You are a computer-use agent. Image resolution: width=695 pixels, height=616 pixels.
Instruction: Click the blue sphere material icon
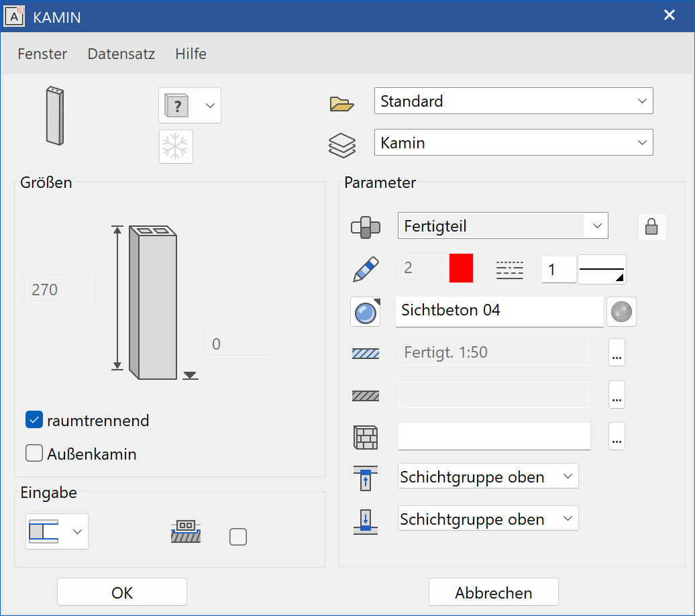365,312
